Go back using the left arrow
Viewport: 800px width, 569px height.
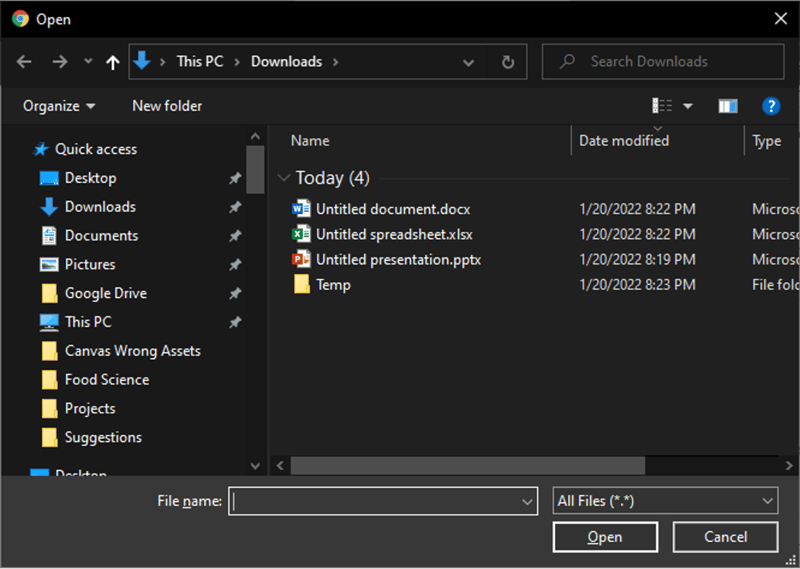coord(24,62)
